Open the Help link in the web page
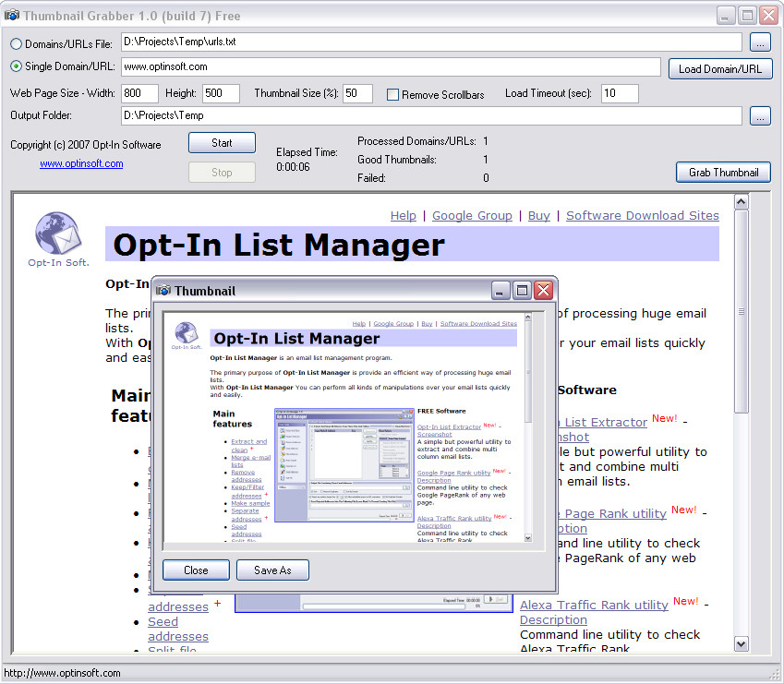This screenshot has height=684, width=784. [403, 215]
